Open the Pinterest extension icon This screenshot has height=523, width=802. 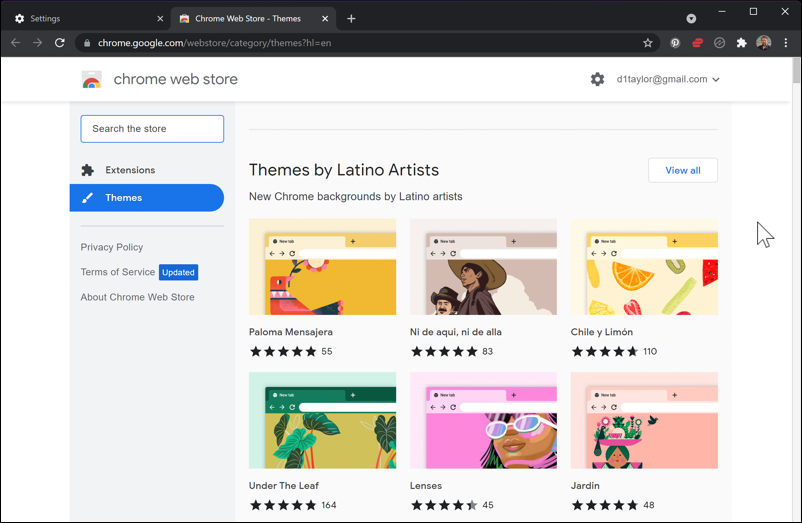pos(675,43)
